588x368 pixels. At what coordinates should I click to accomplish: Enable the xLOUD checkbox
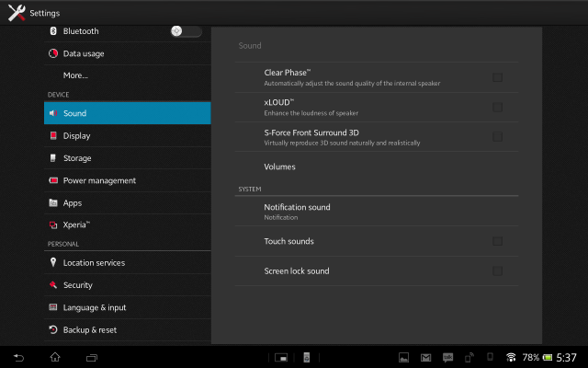coord(497,107)
